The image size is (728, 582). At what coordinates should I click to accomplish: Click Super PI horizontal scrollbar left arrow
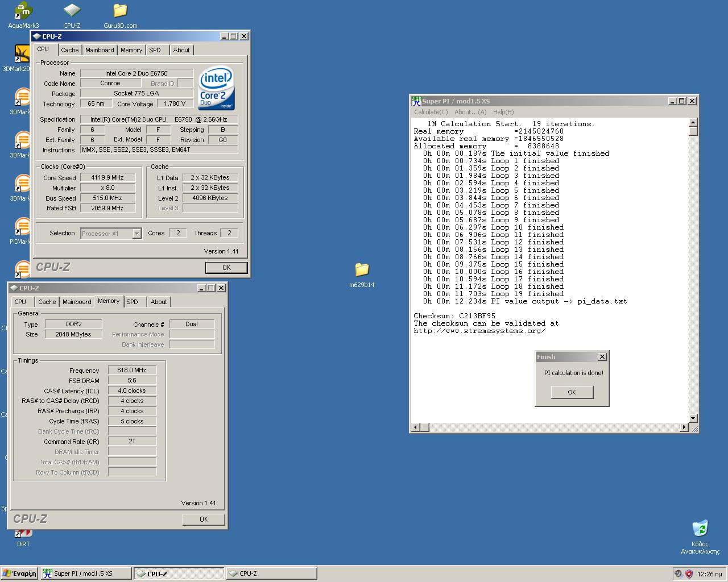pos(416,427)
